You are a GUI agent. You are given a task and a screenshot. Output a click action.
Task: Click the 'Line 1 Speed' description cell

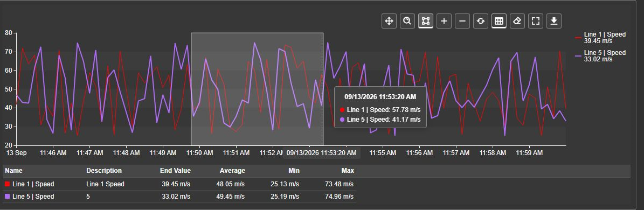(105, 184)
